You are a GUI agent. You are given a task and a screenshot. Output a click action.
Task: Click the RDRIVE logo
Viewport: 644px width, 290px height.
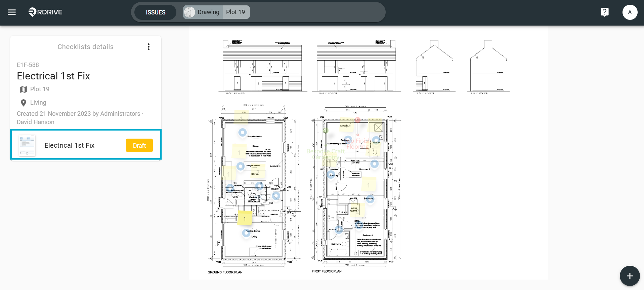coord(45,12)
